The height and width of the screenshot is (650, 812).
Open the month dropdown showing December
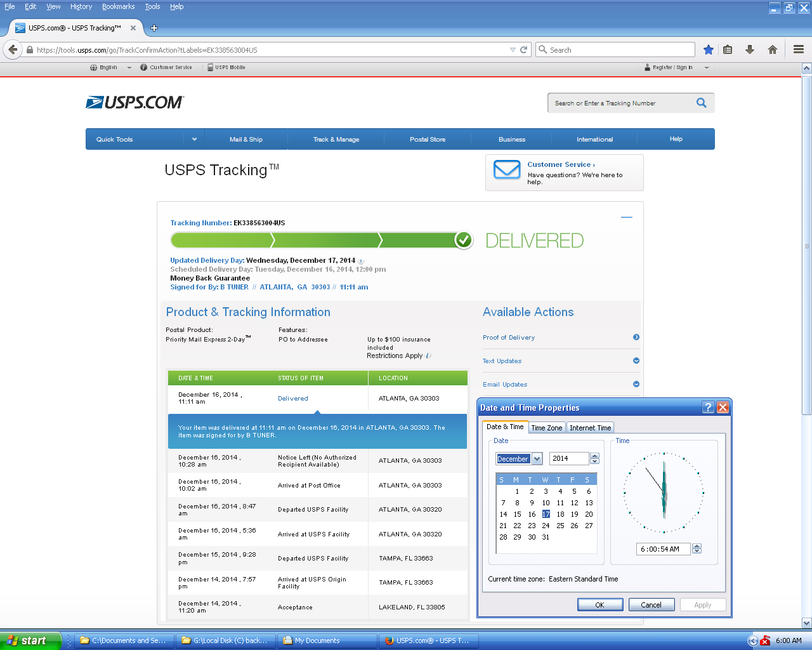537,459
